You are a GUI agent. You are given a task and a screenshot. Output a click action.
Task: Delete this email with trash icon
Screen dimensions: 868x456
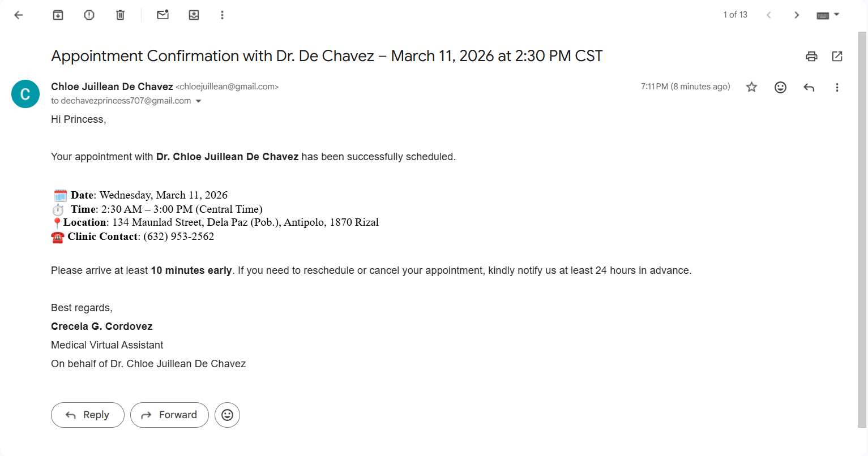[x=120, y=15]
